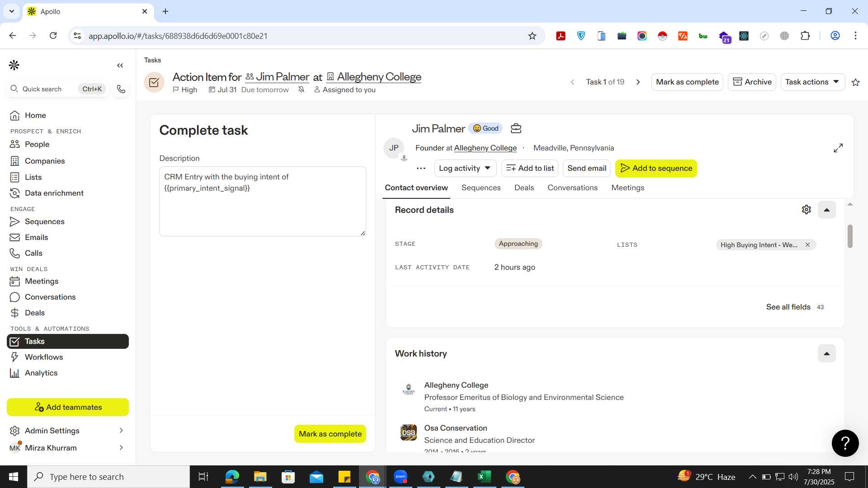The width and height of the screenshot is (868, 488).
Task: Star this task as favorite
Action: 855,82
